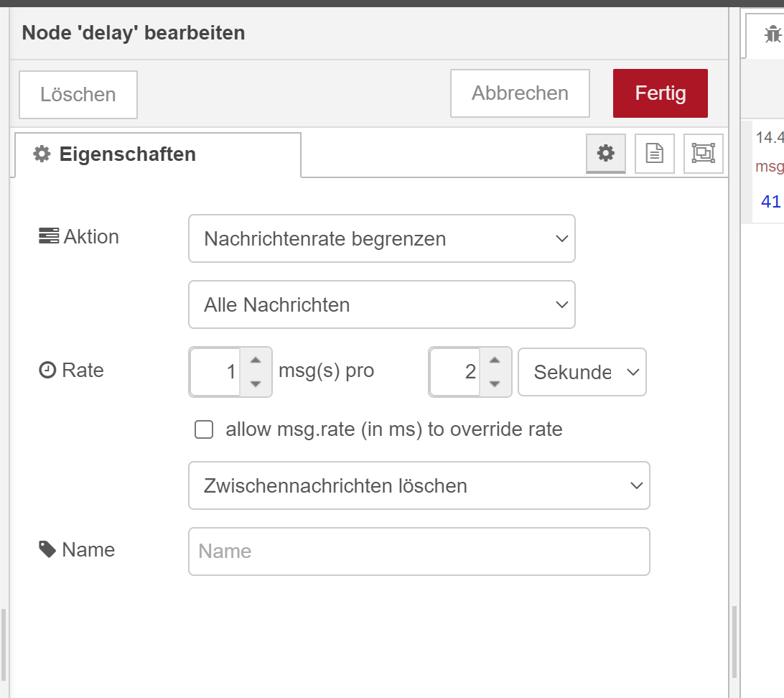
Task: Decrease time interval with down arrow
Action: (494, 384)
